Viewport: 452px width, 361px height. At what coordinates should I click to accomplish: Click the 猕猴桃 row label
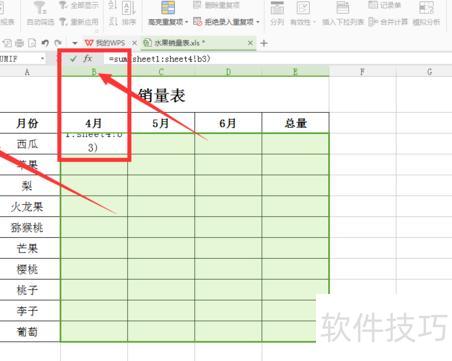point(27,227)
